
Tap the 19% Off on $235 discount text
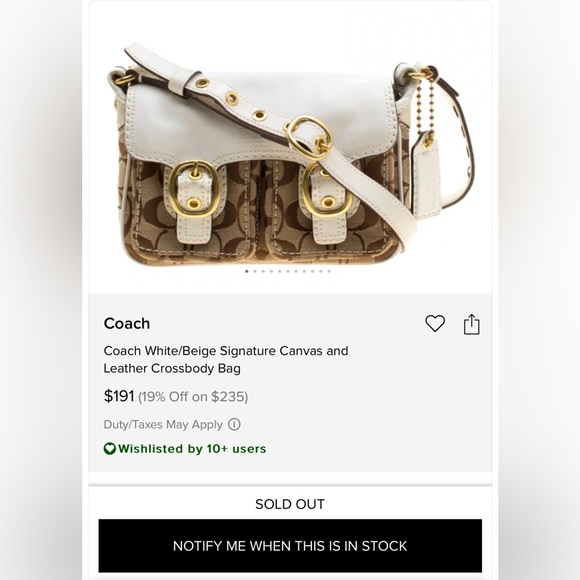point(193,397)
